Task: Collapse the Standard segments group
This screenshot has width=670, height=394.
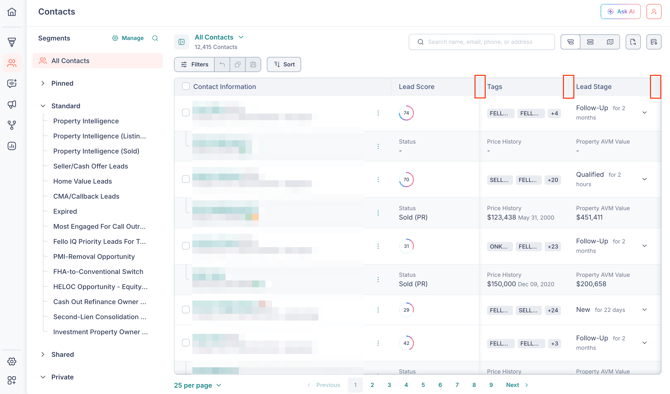Action: click(x=43, y=106)
